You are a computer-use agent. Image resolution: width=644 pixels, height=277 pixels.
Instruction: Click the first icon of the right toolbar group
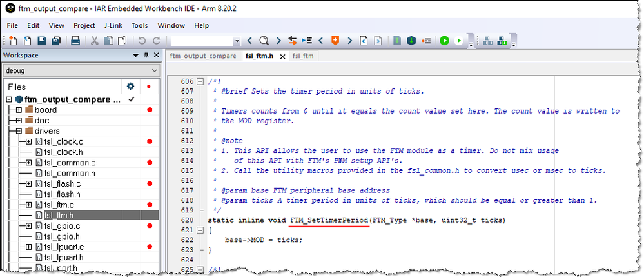487,41
